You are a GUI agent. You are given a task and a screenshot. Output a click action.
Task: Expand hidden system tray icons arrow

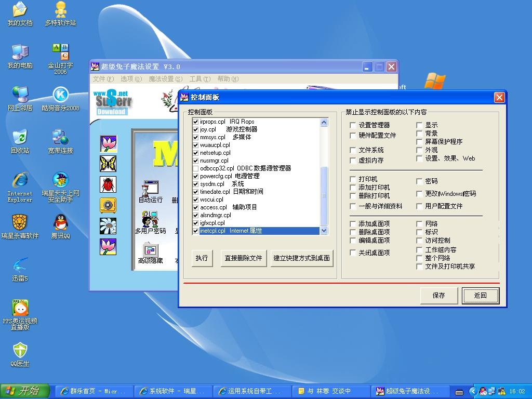[x=473, y=392]
